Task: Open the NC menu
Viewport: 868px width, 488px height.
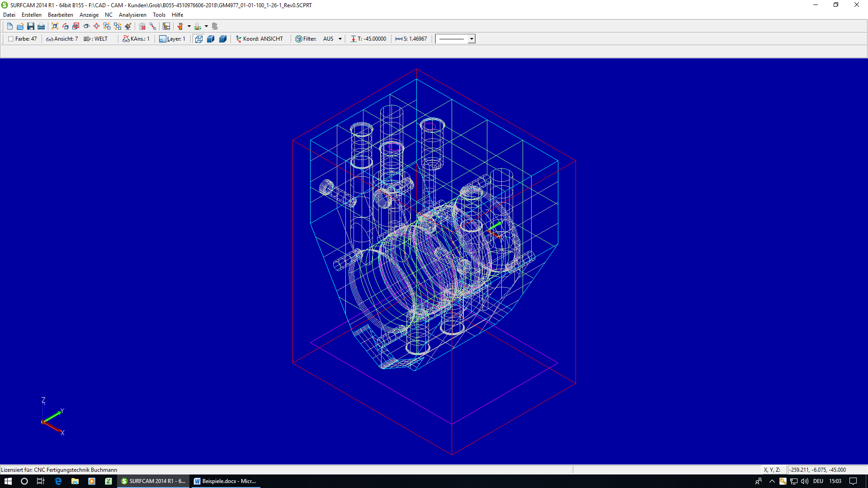Action: point(108,15)
